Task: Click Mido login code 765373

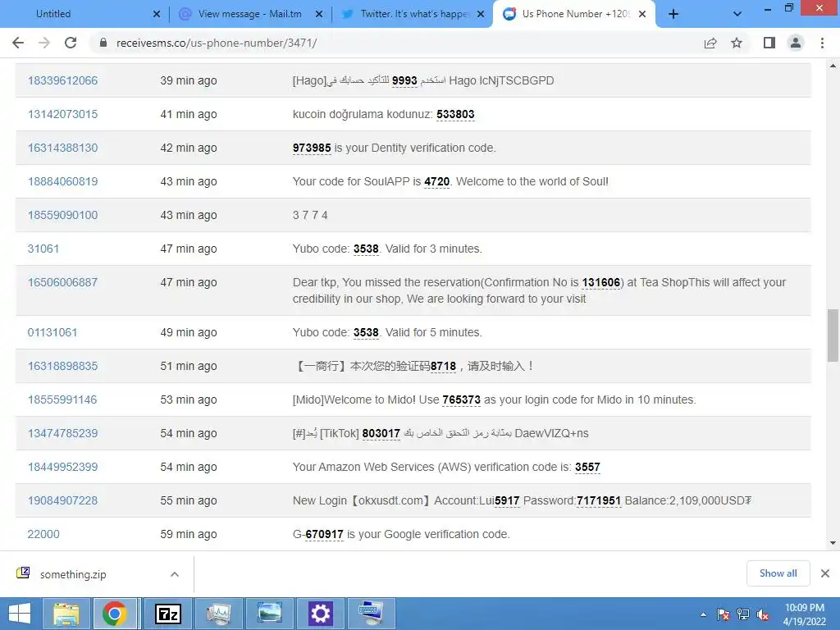Action: 461,399
